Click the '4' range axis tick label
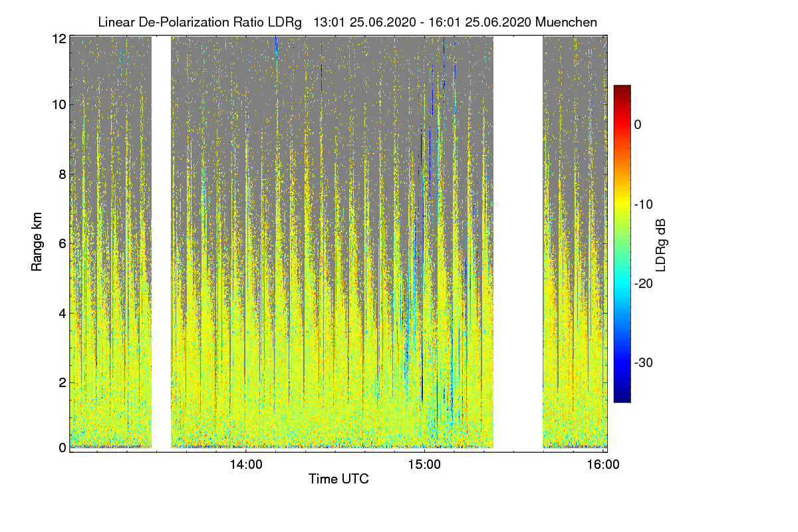 63,313
